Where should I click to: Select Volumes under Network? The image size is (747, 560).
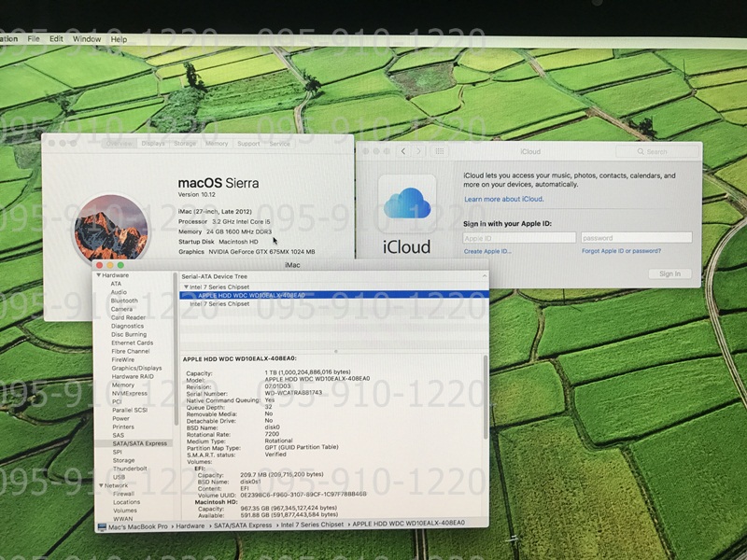(125, 511)
